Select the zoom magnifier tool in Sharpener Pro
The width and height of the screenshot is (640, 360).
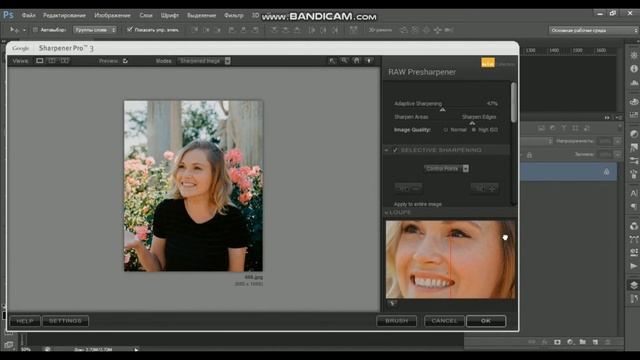[344, 61]
